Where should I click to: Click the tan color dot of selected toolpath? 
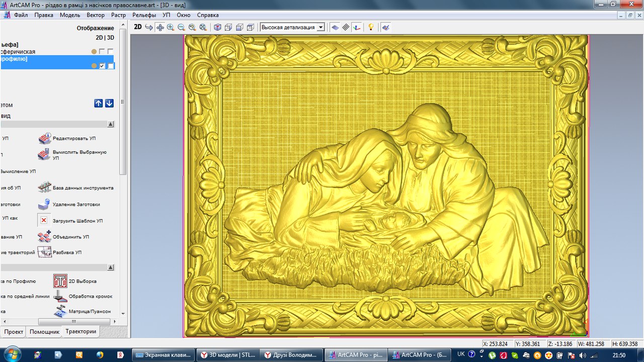click(x=94, y=66)
